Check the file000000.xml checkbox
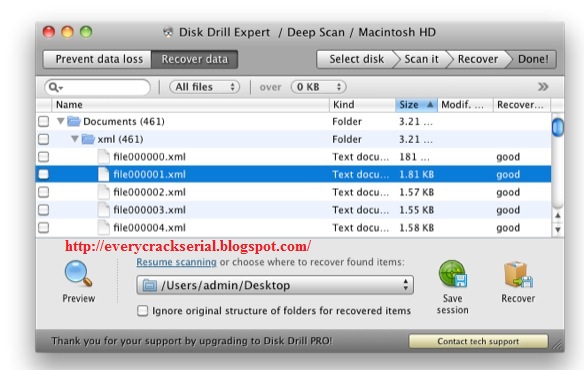This screenshot has width=584, height=370. click(x=44, y=156)
